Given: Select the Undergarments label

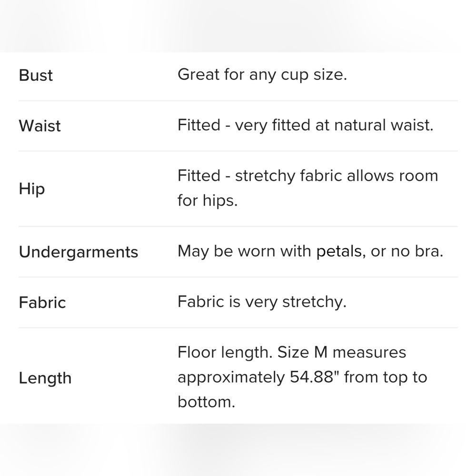Looking at the screenshot, I should pos(79,252).
